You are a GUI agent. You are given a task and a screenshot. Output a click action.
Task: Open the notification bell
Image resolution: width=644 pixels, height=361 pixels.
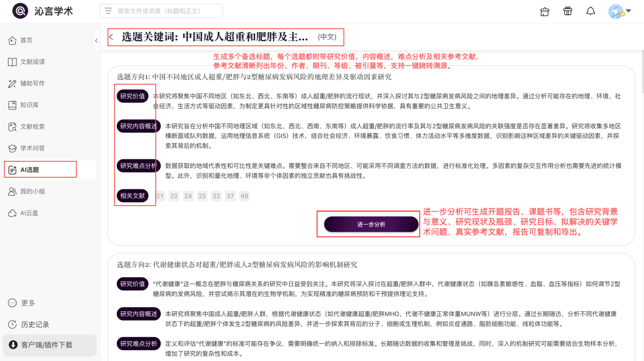pos(590,11)
